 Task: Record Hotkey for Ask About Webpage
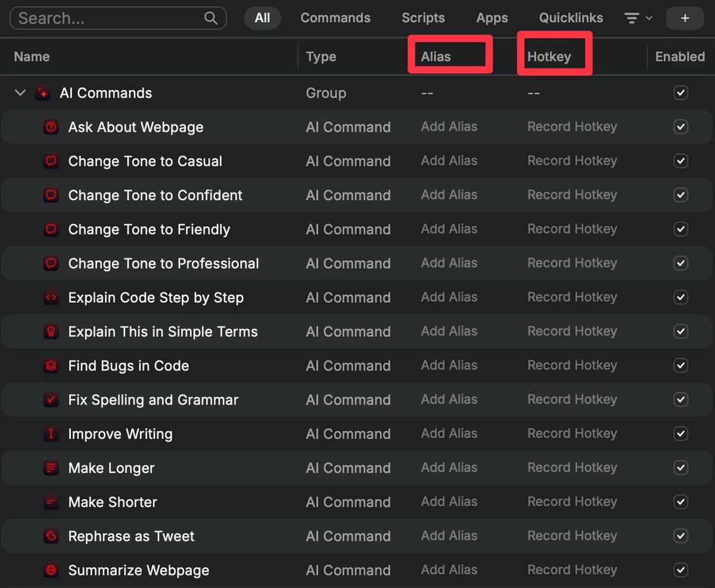(572, 127)
